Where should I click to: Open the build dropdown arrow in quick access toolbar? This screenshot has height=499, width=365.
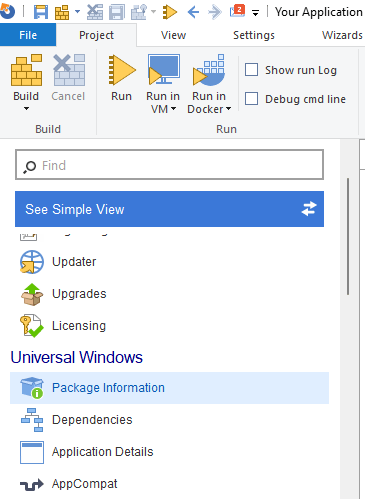(x=77, y=12)
